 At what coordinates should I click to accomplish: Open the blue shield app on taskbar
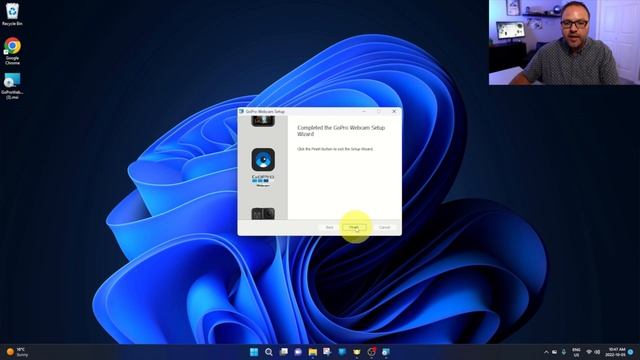pyautogui.click(x=342, y=352)
